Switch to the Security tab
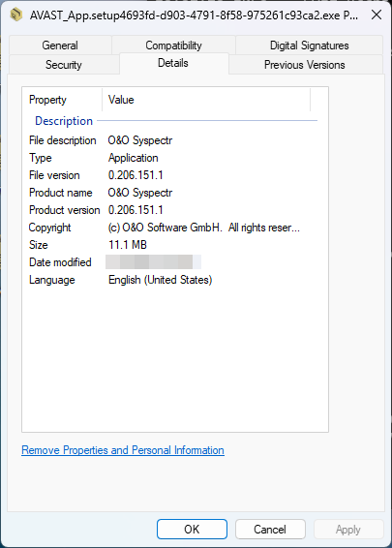The image size is (392, 548). 64,65
